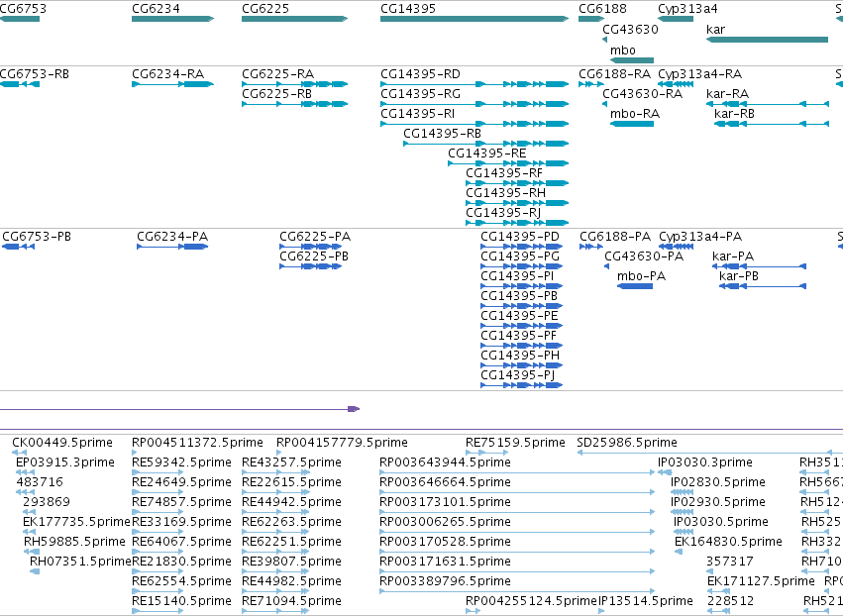
Task: Select the CG6753 gene label
Action: click(23, 9)
